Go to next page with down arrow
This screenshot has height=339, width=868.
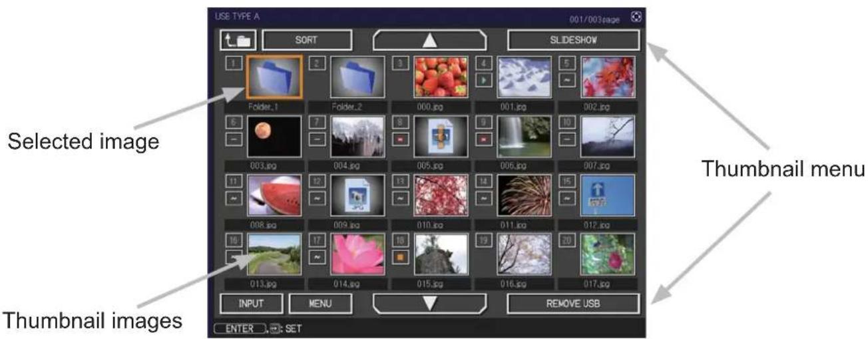pyautogui.click(x=430, y=304)
